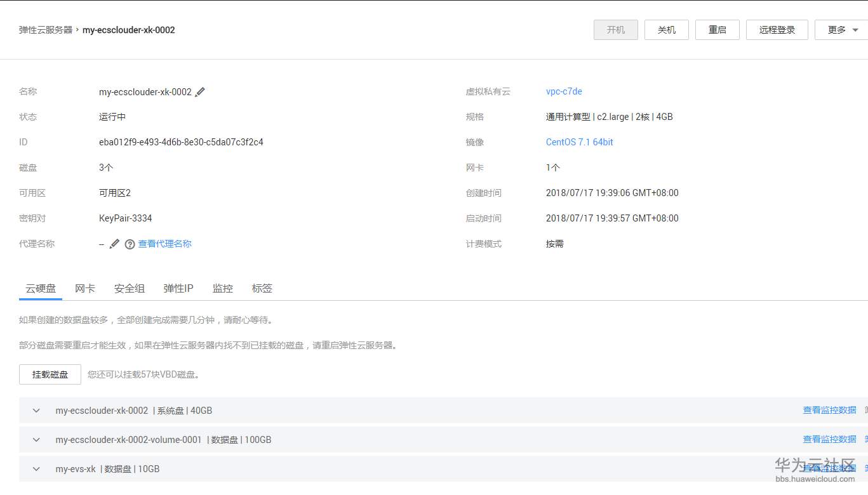Open the vpc-c7de link

point(563,91)
